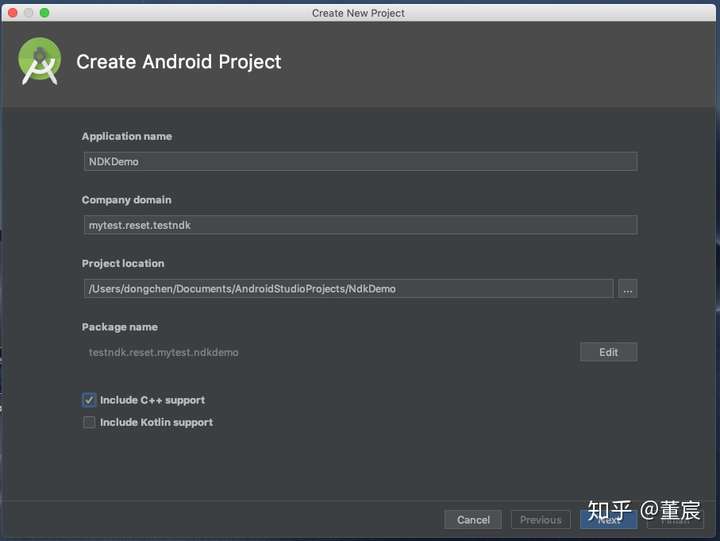The image size is (720, 541).
Task: Click the Create Android Project heading
Action: point(179,62)
